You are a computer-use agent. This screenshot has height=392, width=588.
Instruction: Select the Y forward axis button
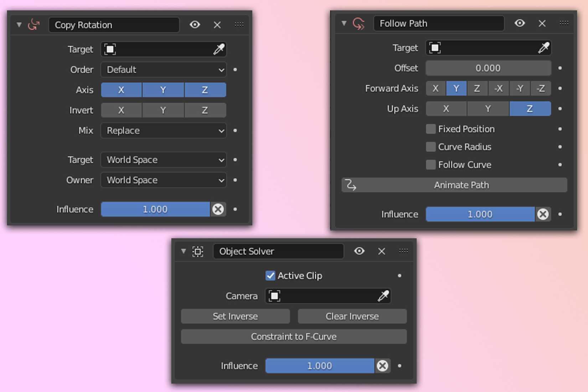456,88
